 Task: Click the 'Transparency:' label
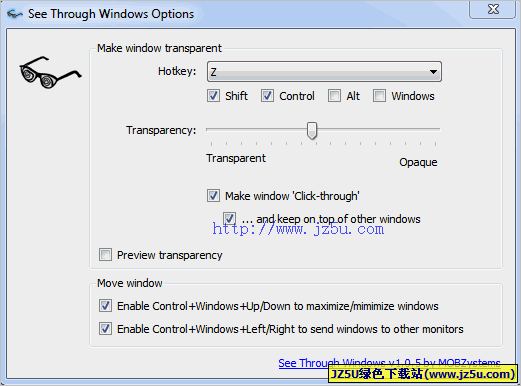161,130
